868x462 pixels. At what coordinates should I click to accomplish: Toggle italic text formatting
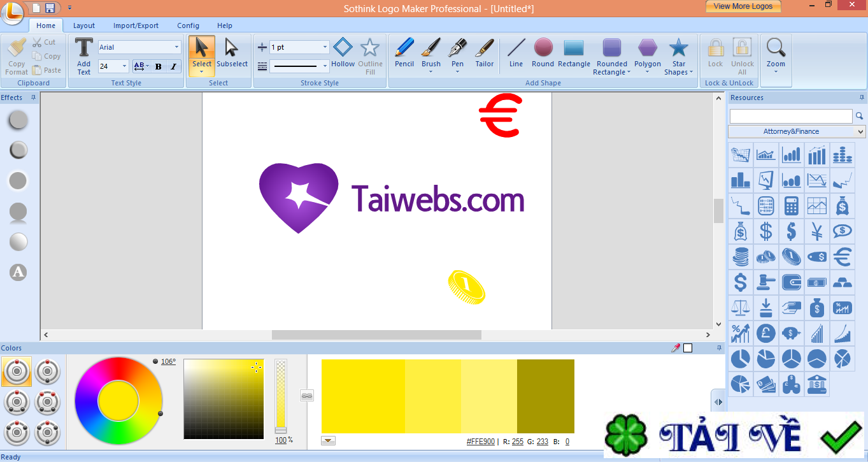pos(174,66)
